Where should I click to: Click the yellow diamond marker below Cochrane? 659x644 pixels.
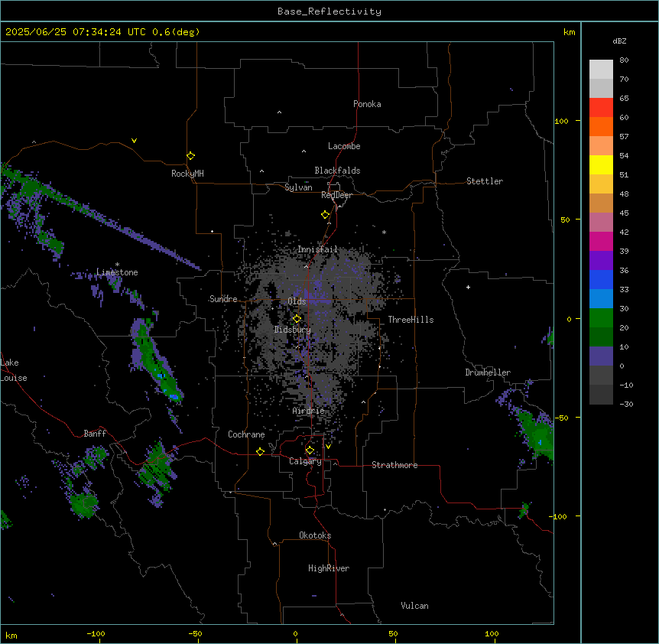pos(260,451)
